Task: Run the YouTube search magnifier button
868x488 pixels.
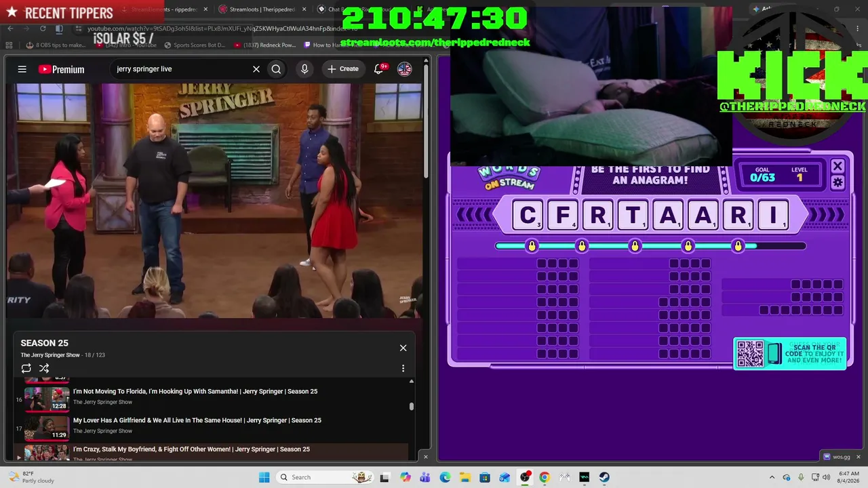Action: coord(276,69)
